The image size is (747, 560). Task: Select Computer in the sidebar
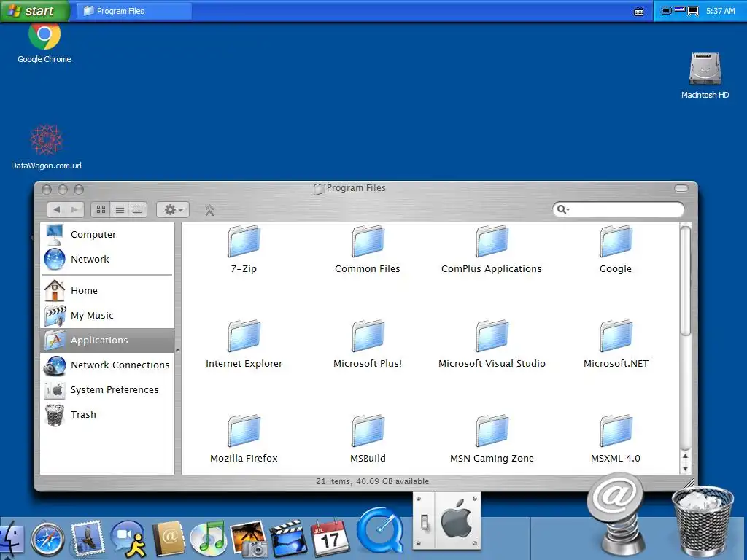click(107, 234)
